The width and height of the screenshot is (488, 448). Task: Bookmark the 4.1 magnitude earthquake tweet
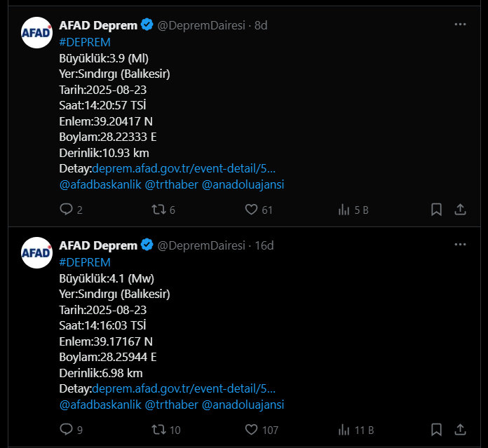click(436, 430)
